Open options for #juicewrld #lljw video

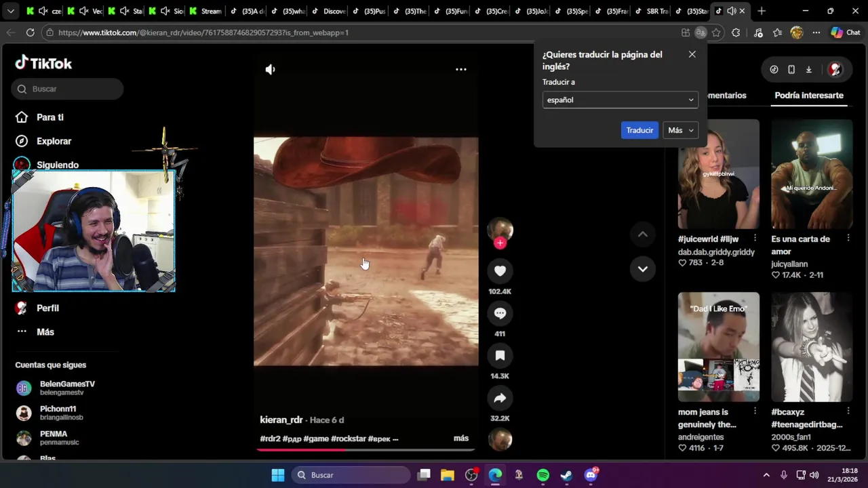point(755,239)
